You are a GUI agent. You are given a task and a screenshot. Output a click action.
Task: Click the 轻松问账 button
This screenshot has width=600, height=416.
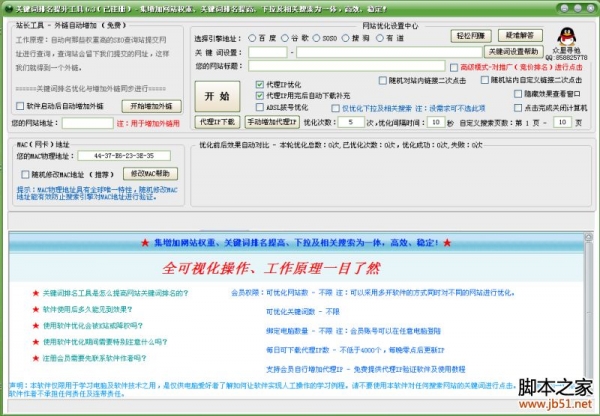tap(471, 36)
